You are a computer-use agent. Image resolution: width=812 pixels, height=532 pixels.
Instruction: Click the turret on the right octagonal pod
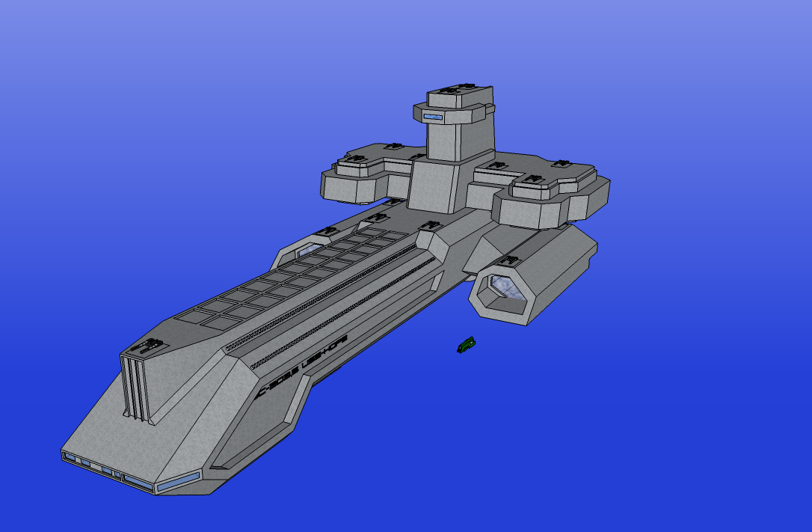(x=534, y=180)
